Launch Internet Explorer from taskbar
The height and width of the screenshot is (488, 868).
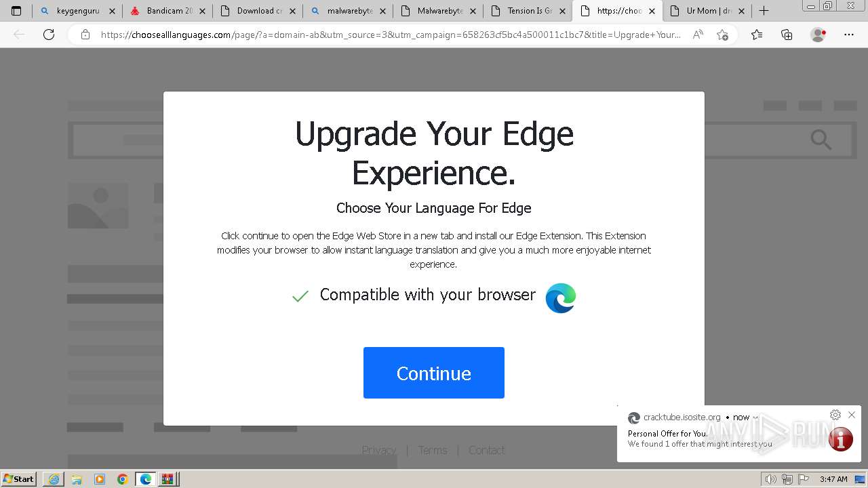(x=54, y=479)
